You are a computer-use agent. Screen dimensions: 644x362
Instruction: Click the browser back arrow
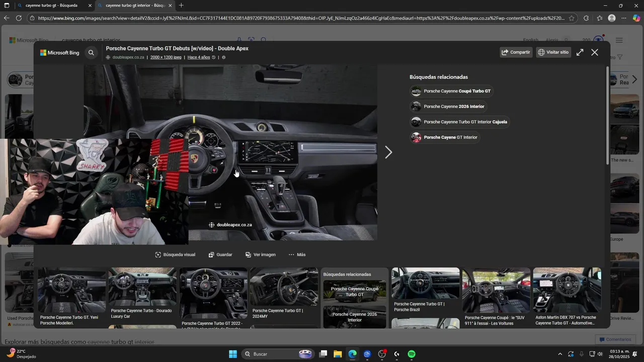(7, 18)
